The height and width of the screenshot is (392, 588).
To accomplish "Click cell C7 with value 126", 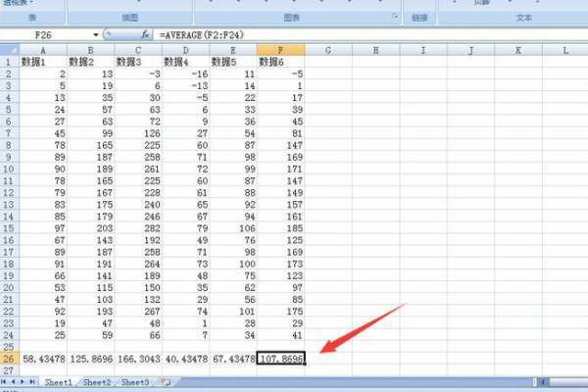I will click(138, 133).
